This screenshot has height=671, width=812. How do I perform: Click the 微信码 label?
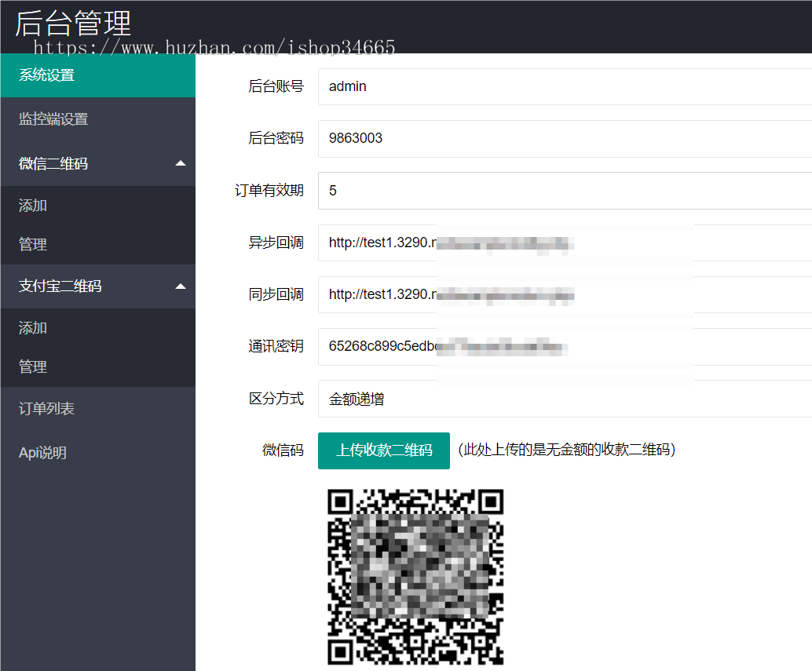(x=283, y=450)
